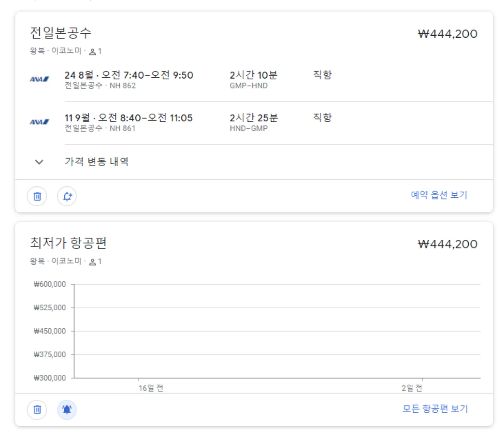Click 2시간 25분 duration text
The height and width of the screenshot is (435, 504).
click(254, 118)
